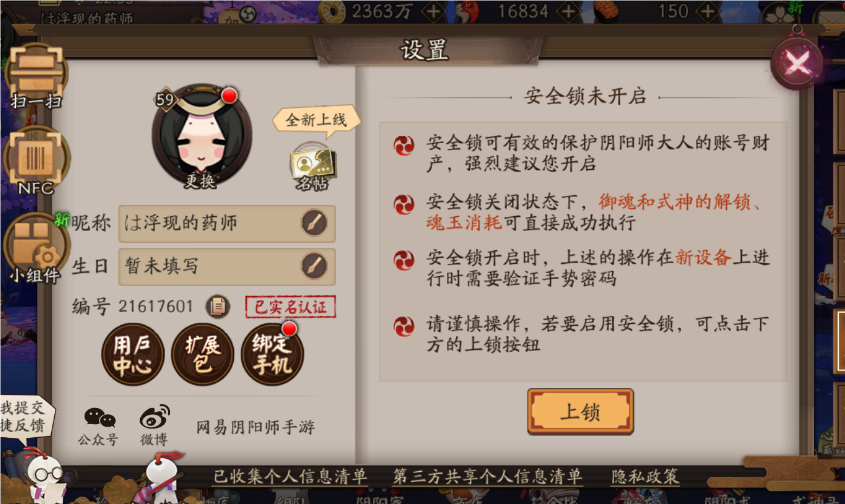Edit birthday with pencil icon
Image resolution: width=845 pixels, height=504 pixels.
coord(314,266)
